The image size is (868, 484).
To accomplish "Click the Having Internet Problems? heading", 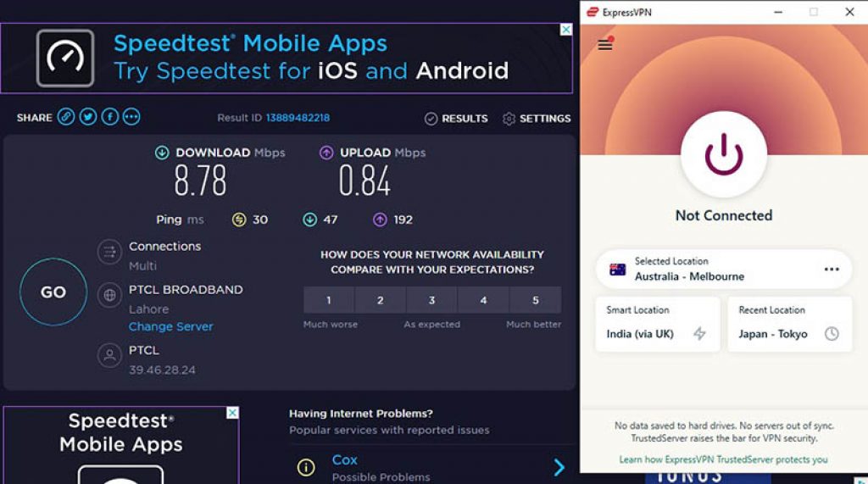I will (x=361, y=414).
